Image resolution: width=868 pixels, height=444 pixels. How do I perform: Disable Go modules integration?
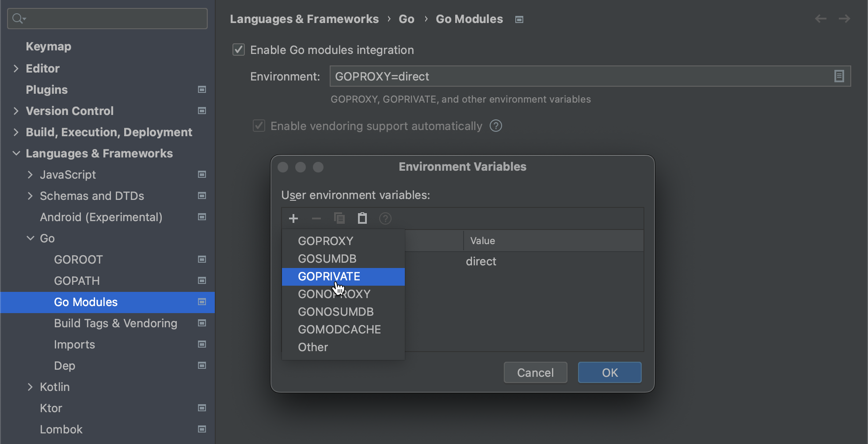pos(238,50)
